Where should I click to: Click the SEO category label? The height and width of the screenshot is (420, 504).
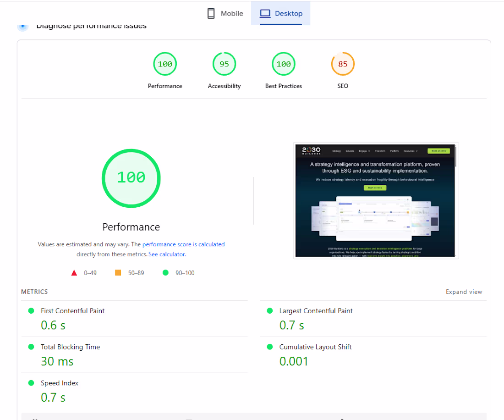pyautogui.click(x=343, y=86)
